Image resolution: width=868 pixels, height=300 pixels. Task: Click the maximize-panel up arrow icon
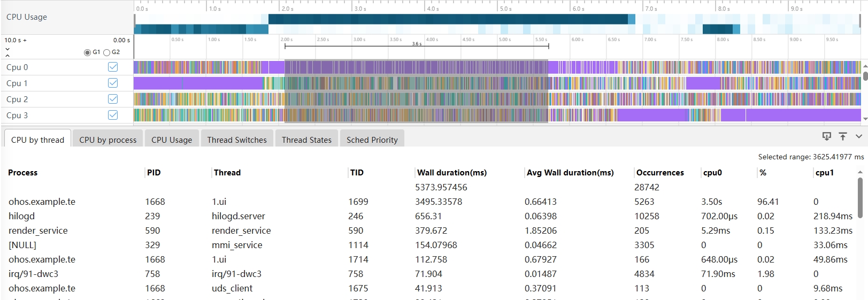[842, 136]
